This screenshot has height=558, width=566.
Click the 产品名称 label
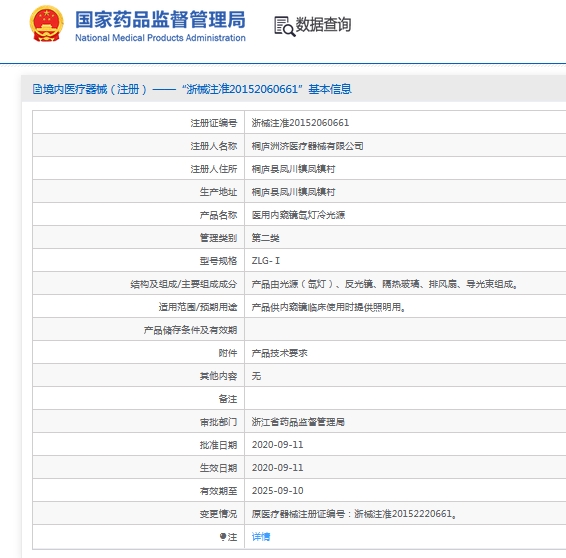(x=218, y=215)
